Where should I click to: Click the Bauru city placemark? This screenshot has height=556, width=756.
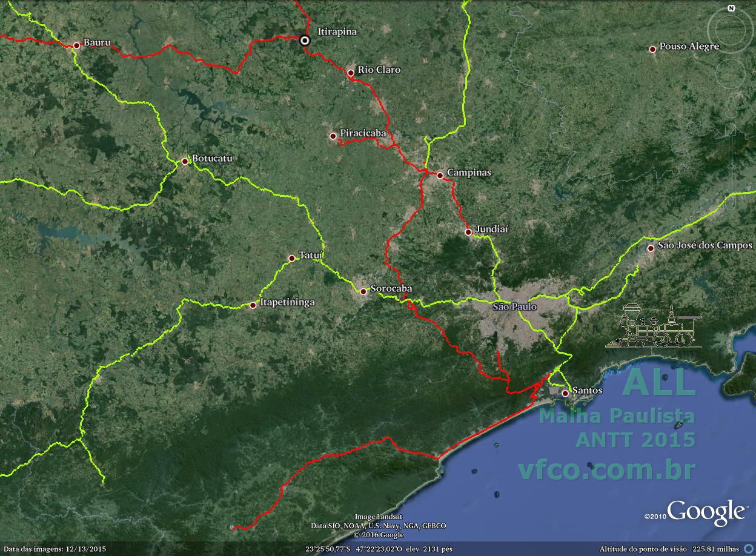pyautogui.click(x=76, y=45)
